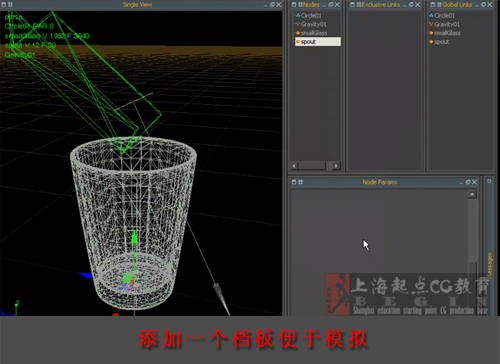Click the grid layout icon in the Single View title bar

10,5
